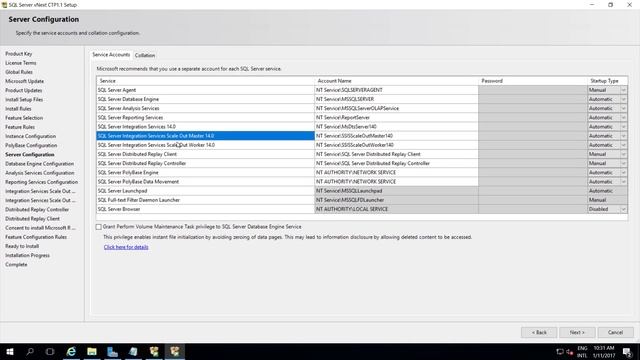This screenshot has height=360, width=640.
Task: Click the Account Name column header
Action: [x=396, y=81]
